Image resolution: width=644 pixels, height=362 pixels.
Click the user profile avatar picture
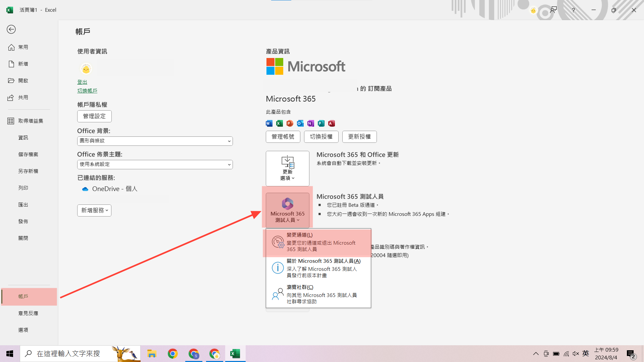pyautogui.click(x=86, y=69)
